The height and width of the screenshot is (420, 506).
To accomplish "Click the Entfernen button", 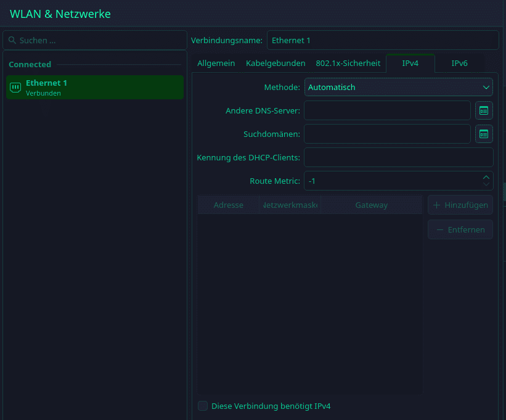I will tap(460, 230).
